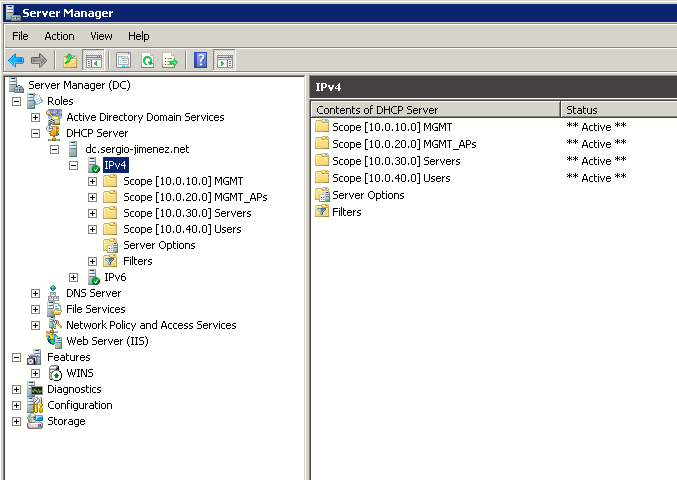Click the Features node icon

(x=34, y=357)
